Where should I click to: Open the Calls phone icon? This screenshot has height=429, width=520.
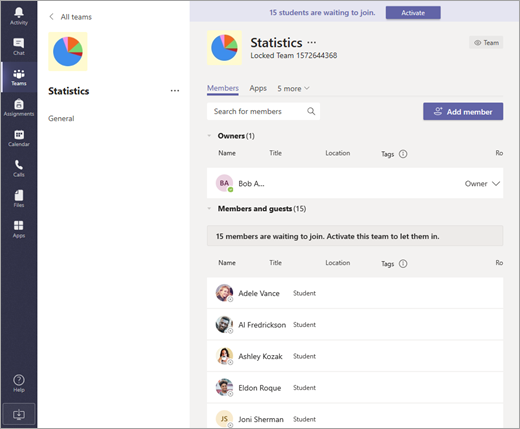(19, 165)
